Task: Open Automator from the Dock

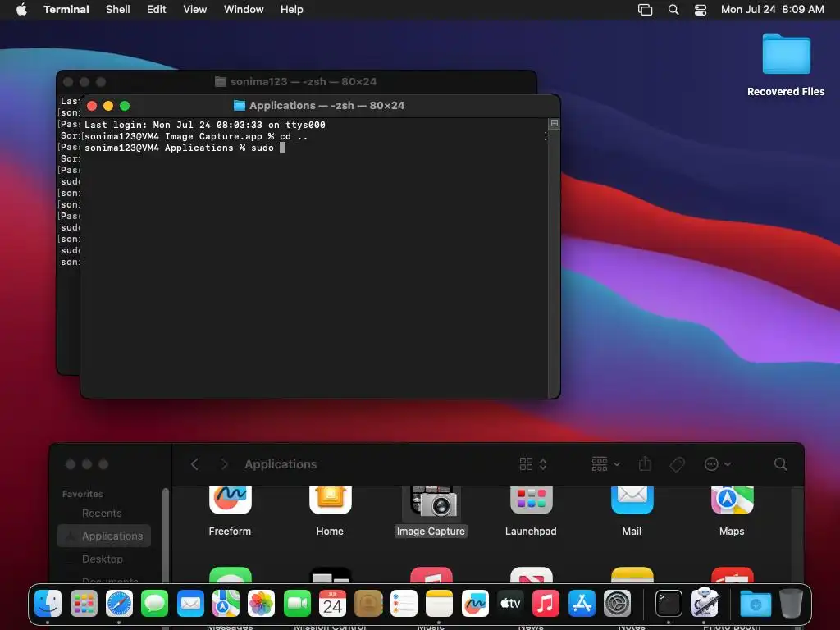Action: [x=705, y=603]
